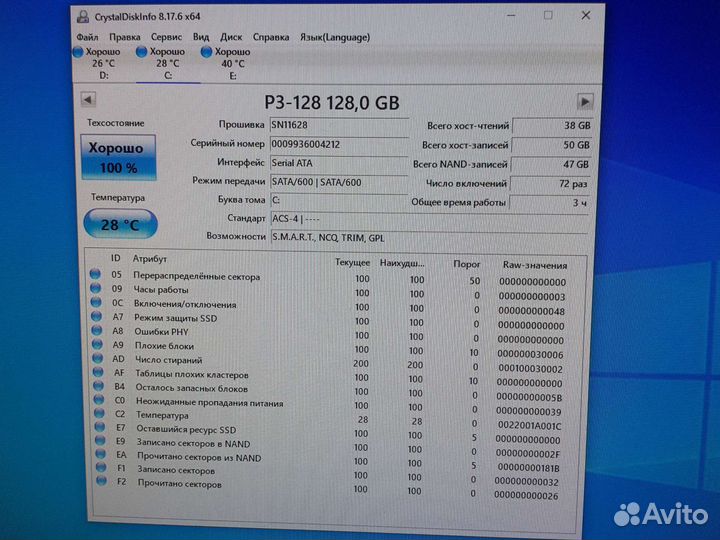Image resolution: width=720 pixels, height=540 pixels.
Task: Click the Всего NAND-записей value 47 GB
Action: coord(550,164)
